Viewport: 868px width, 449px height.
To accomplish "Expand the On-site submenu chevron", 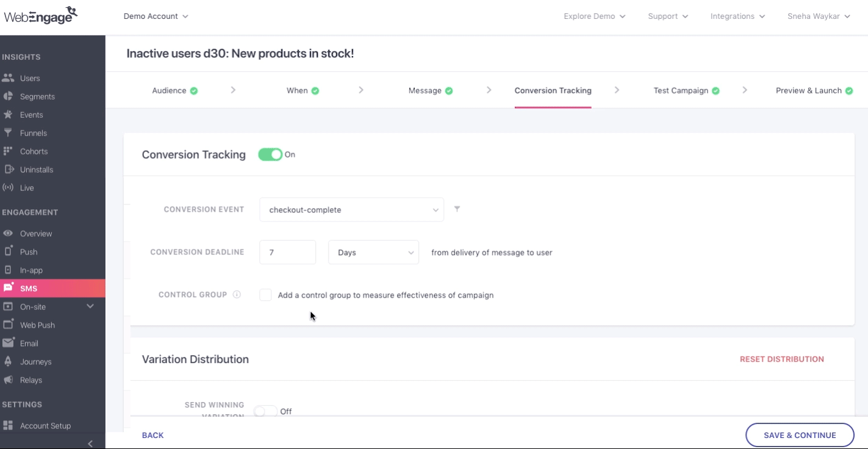I will 90,306.
